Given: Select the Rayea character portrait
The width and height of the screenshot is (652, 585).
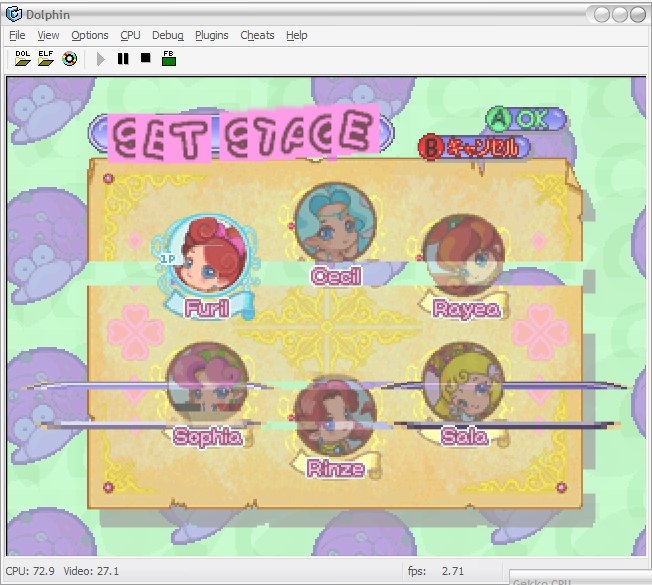Looking at the screenshot, I should 464,256.
